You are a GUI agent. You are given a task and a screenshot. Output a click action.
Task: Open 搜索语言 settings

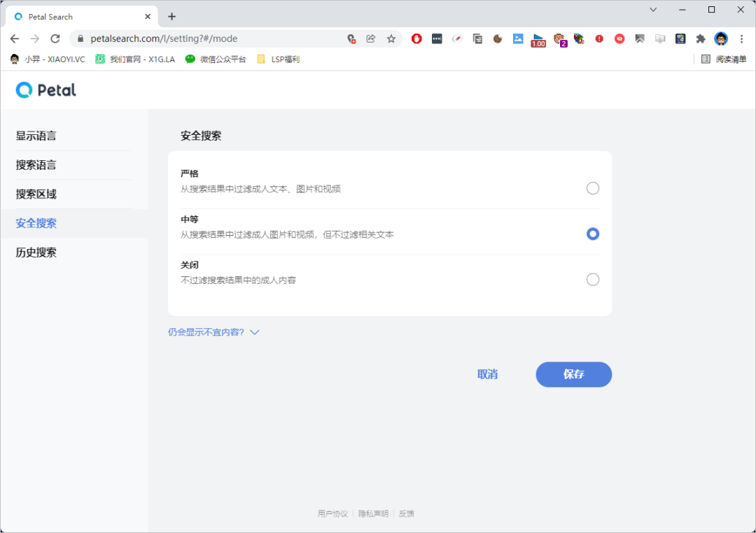coord(36,165)
